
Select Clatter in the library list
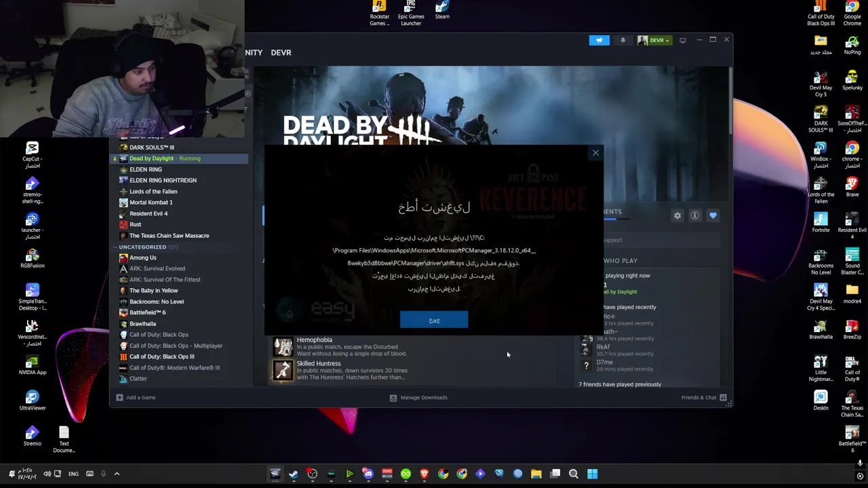(180, 378)
